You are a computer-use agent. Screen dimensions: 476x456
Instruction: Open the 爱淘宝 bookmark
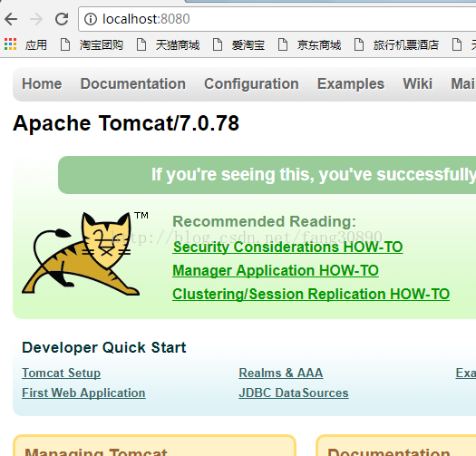tap(248, 44)
